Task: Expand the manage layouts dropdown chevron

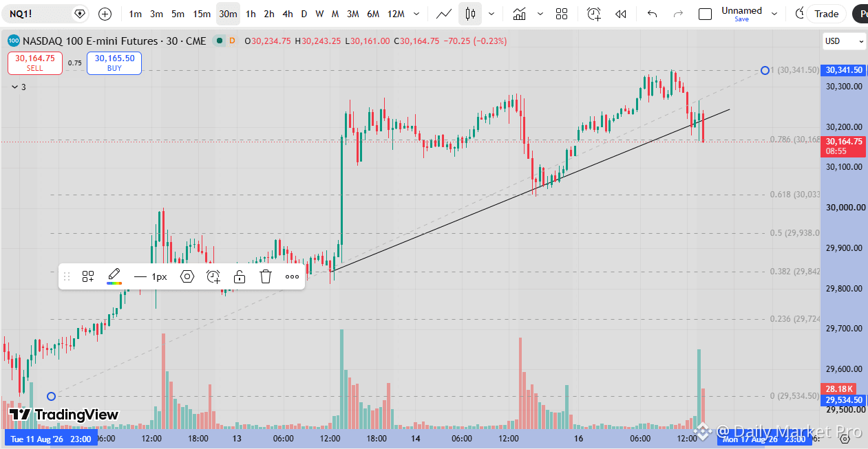Action: point(774,14)
